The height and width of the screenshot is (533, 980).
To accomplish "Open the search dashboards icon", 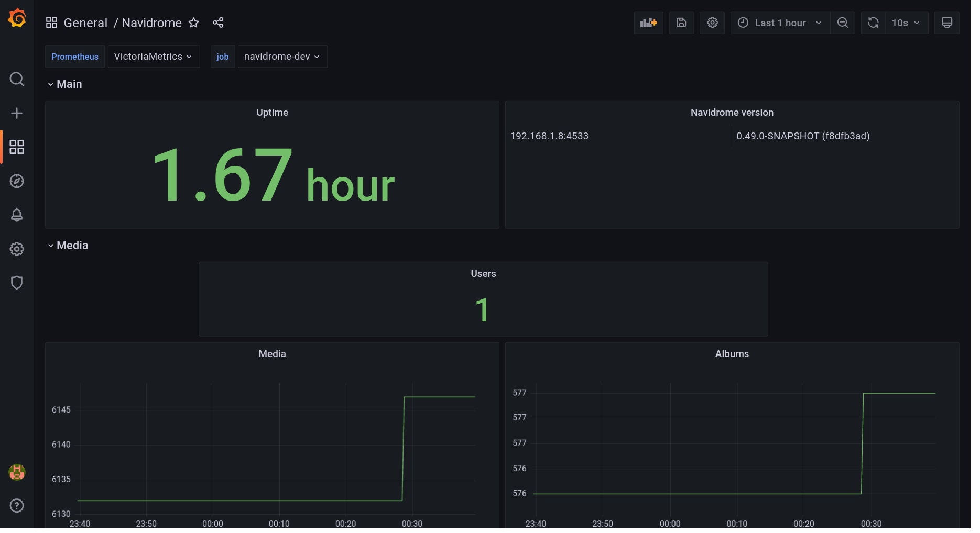I will click(x=17, y=79).
